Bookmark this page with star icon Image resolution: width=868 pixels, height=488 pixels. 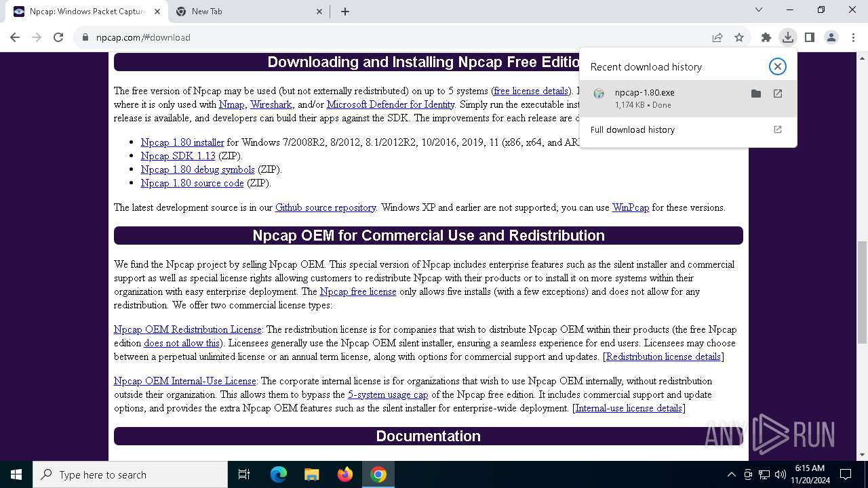click(x=739, y=37)
